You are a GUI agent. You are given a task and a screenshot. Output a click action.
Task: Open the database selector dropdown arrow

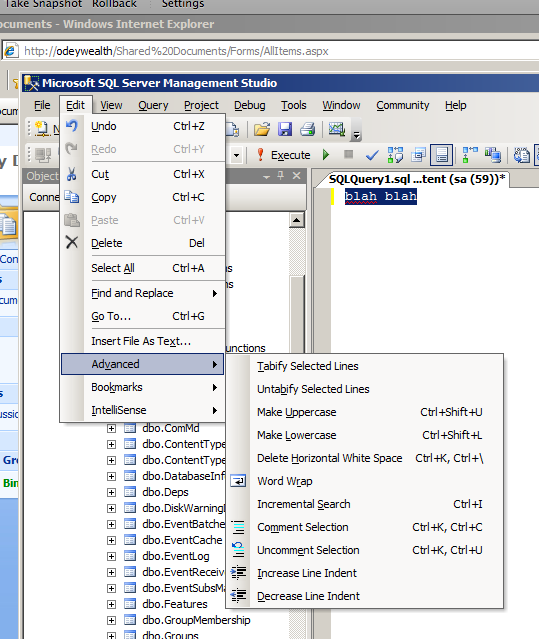pyautogui.click(x=236, y=155)
